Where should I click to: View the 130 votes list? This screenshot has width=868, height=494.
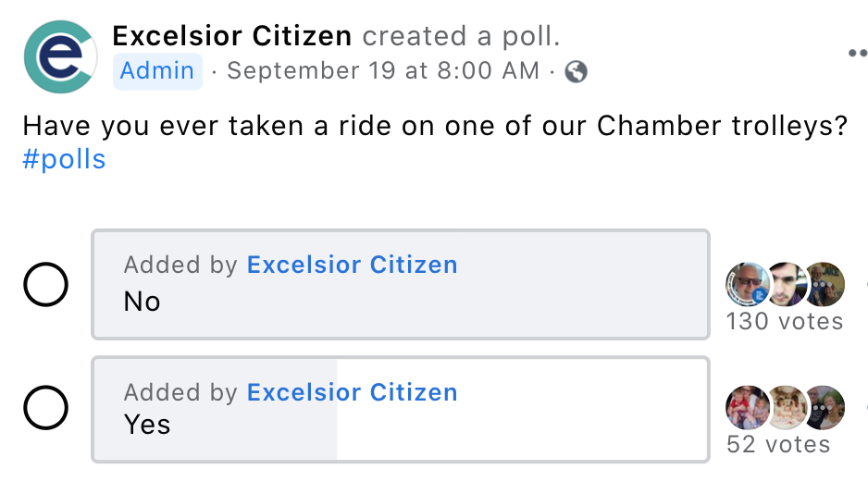pyautogui.click(x=785, y=321)
